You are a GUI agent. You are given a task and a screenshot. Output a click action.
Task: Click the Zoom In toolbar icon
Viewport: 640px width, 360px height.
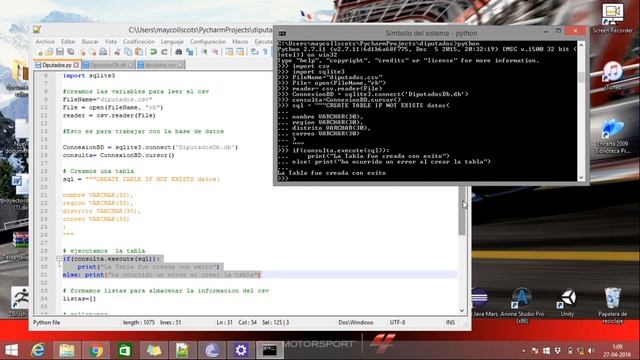pos(204,52)
